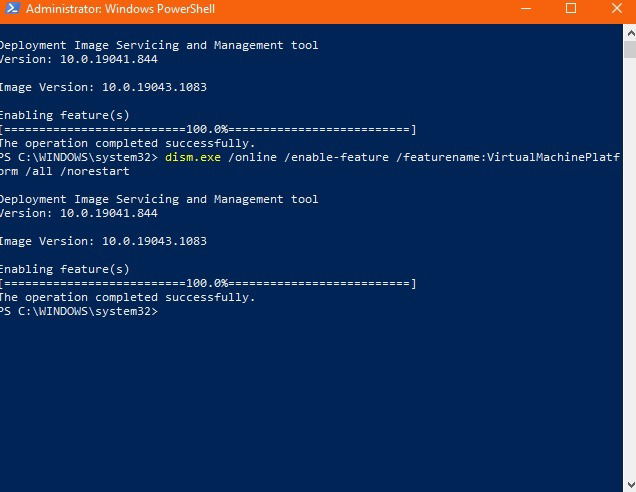Image resolution: width=636 pixels, height=492 pixels.
Task: Click the vertical scrollbar thumb
Action: [630, 50]
